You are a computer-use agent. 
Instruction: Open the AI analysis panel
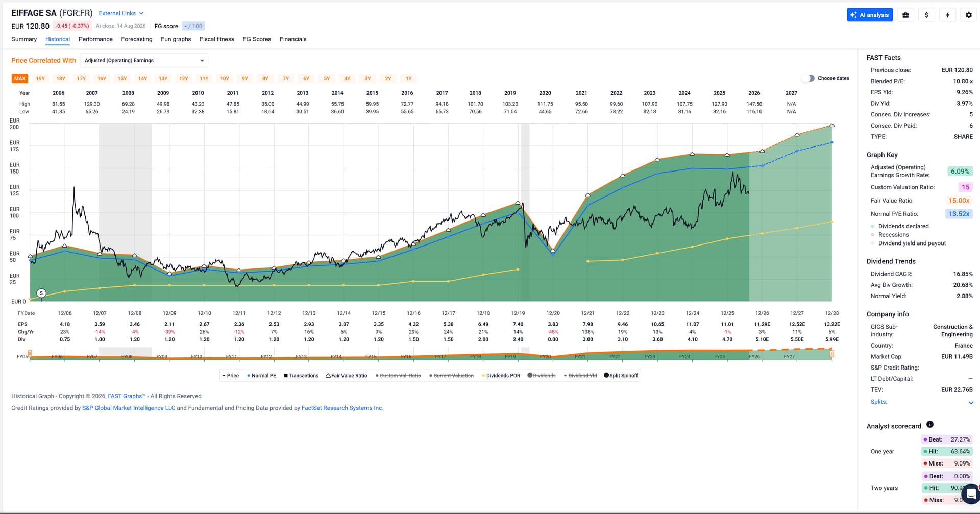point(869,15)
